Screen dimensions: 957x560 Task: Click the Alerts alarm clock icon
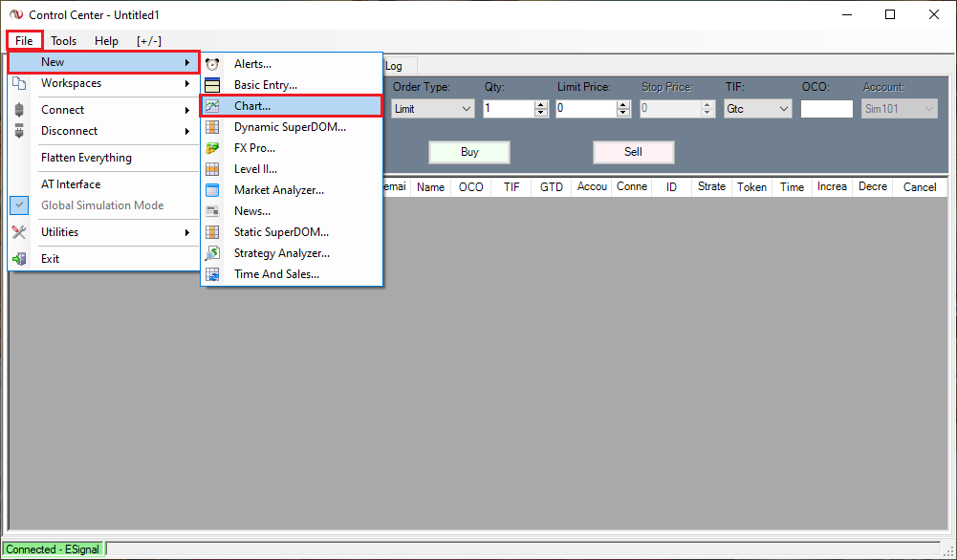click(x=212, y=64)
